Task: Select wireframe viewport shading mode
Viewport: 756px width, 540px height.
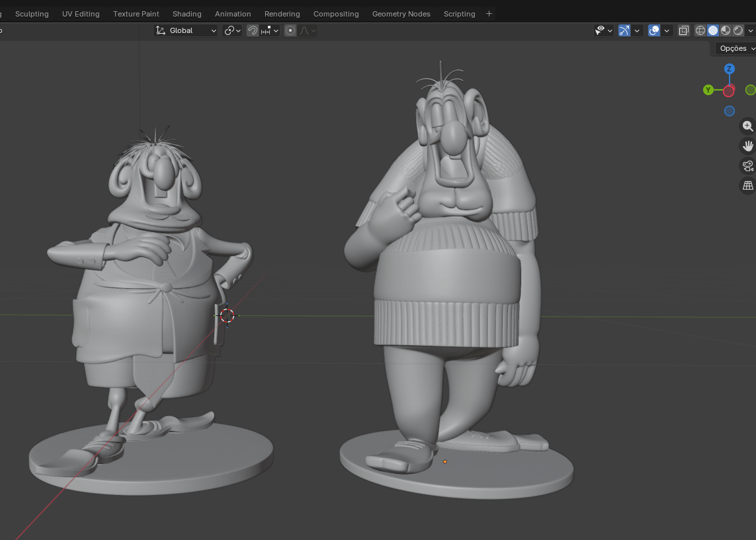Action: (x=700, y=30)
